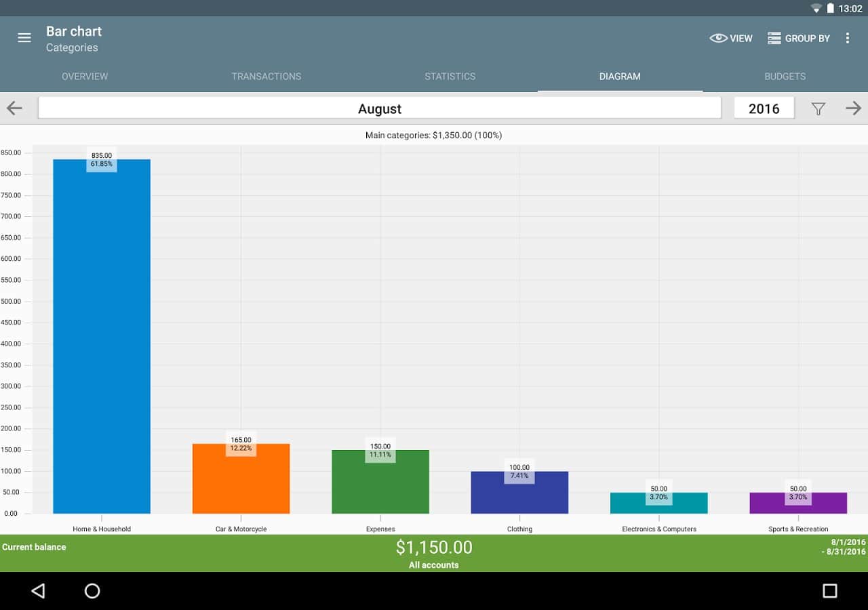Open the three-dot overflow menu

(x=847, y=38)
